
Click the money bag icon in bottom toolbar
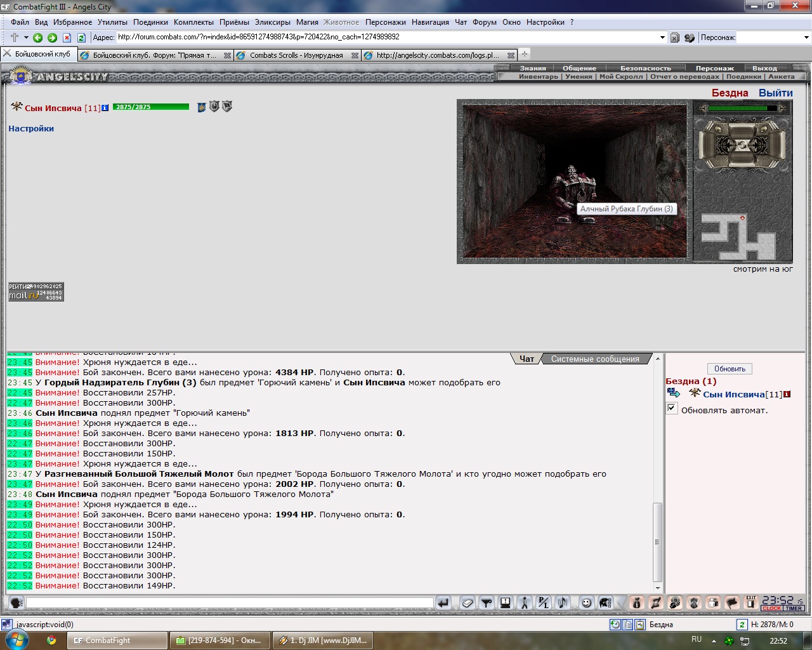click(x=637, y=602)
